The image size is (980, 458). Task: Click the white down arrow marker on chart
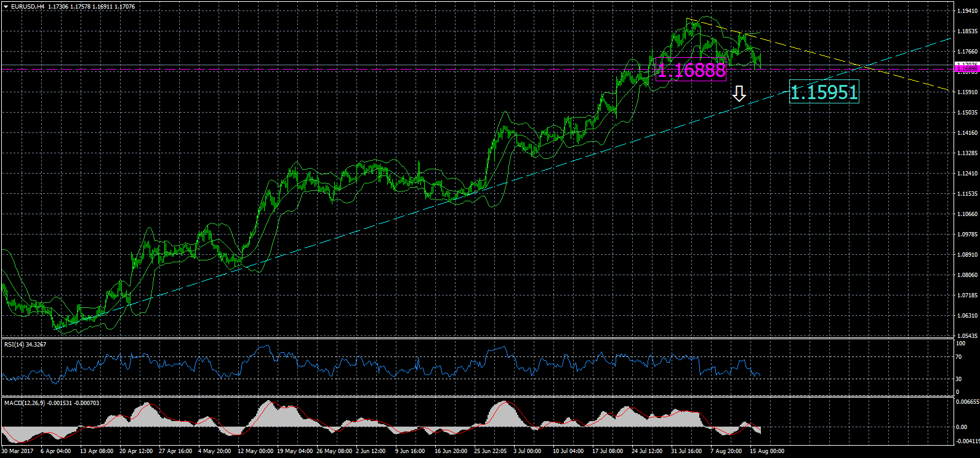pos(739,94)
